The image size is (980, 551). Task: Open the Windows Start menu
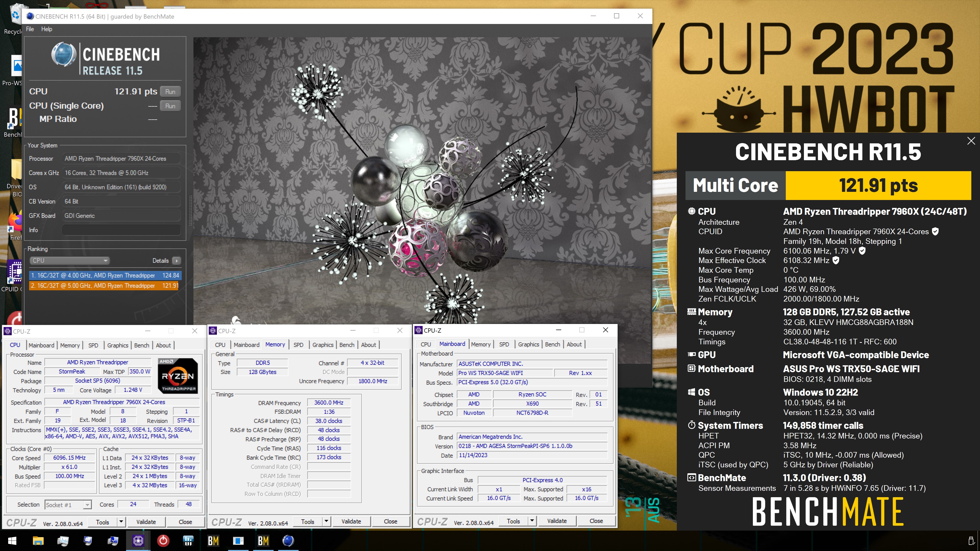pyautogui.click(x=12, y=540)
